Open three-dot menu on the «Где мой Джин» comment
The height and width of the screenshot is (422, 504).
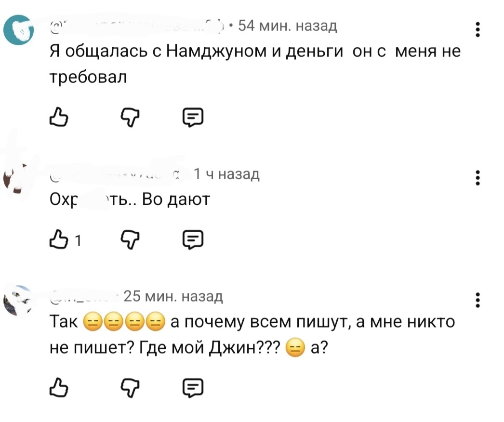[477, 300]
